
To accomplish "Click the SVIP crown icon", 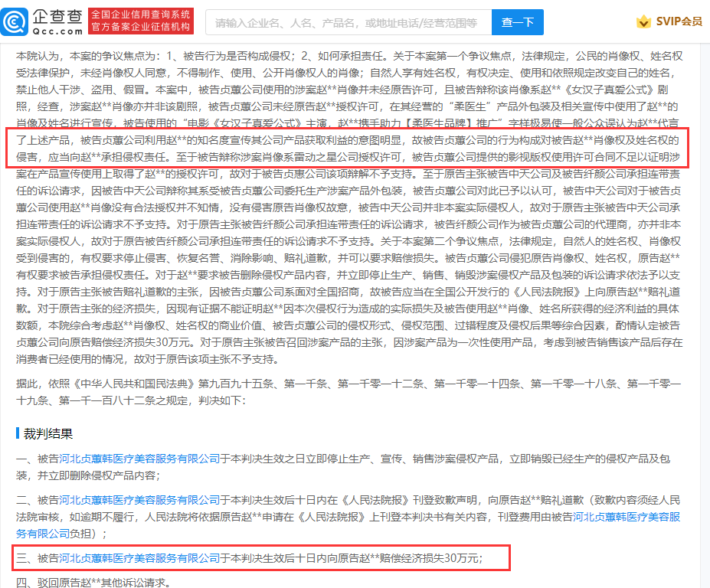I will click(x=643, y=21).
